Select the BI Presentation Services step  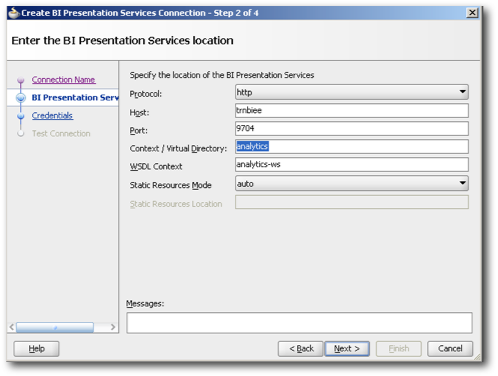[x=75, y=98]
